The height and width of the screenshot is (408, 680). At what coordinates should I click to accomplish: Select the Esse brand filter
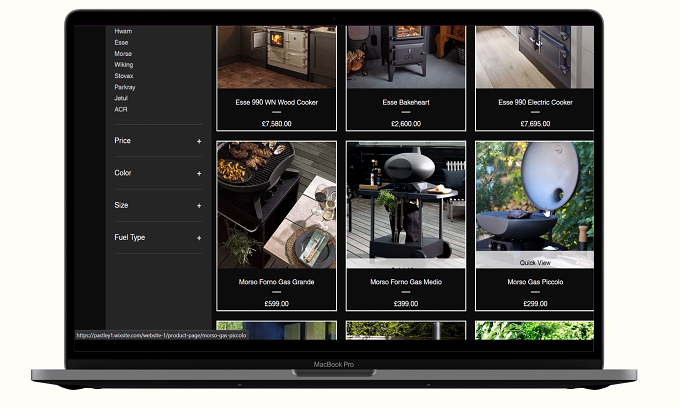(121, 42)
